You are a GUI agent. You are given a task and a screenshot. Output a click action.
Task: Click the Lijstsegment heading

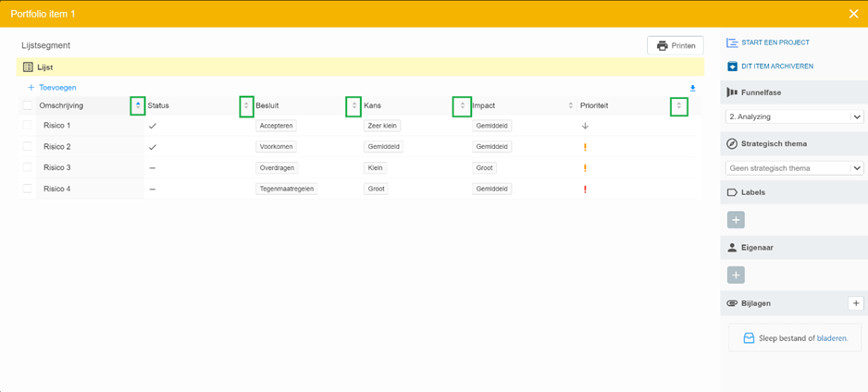coord(46,46)
